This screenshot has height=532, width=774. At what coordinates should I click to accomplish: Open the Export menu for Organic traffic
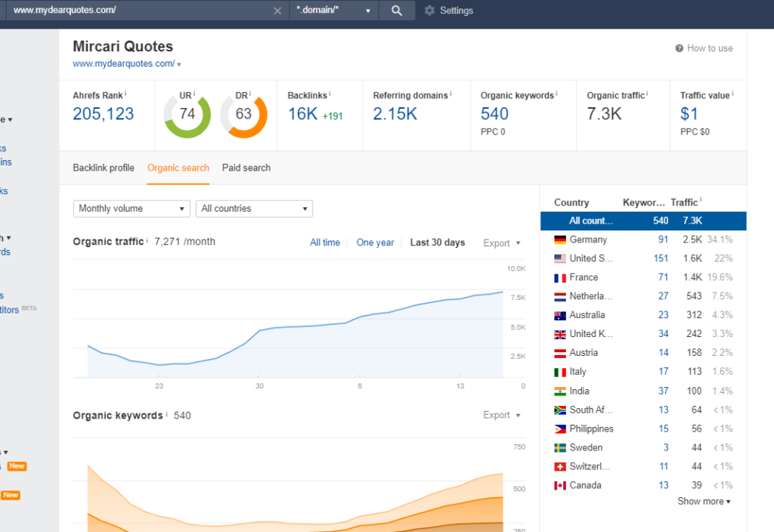[x=502, y=243]
